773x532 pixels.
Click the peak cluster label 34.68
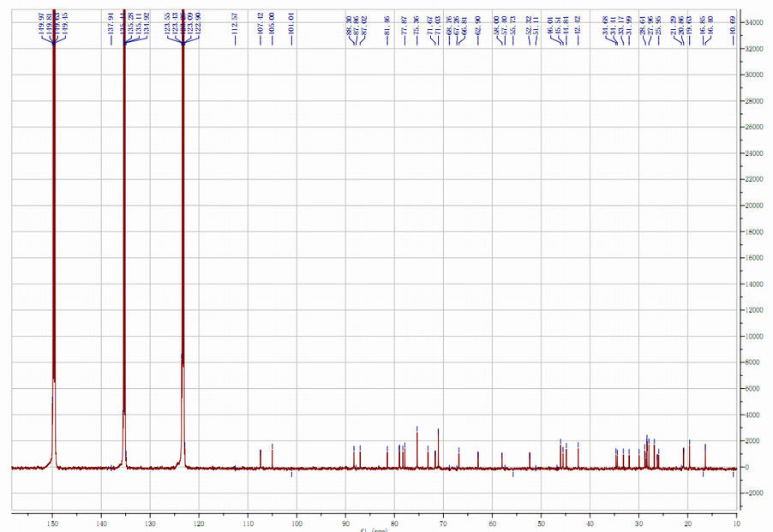pos(605,21)
